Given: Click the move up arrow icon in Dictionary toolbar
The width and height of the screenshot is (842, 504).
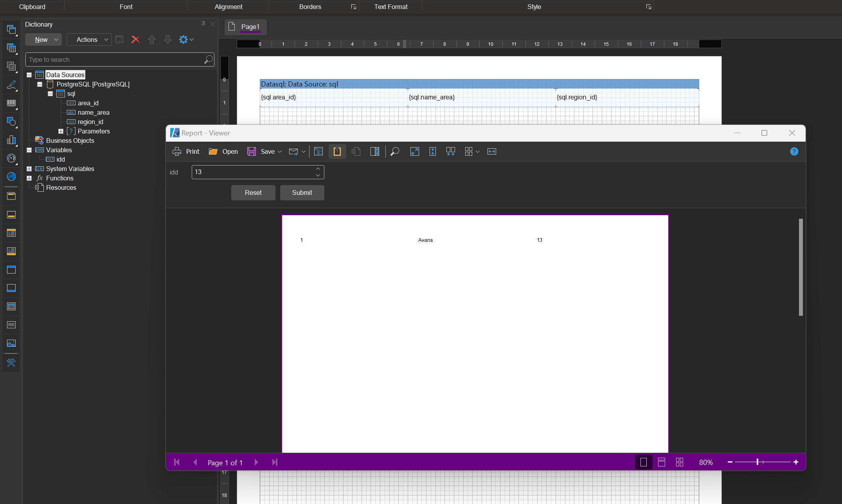Looking at the screenshot, I should (x=152, y=40).
